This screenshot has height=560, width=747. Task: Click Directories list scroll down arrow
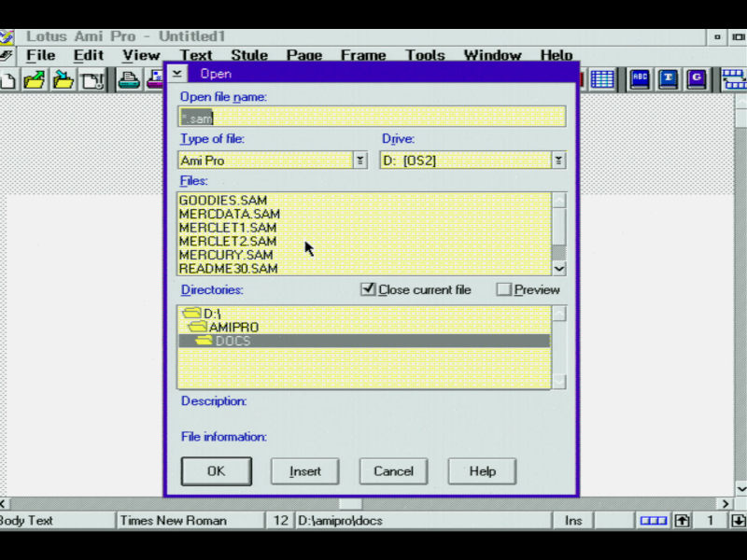pos(558,382)
